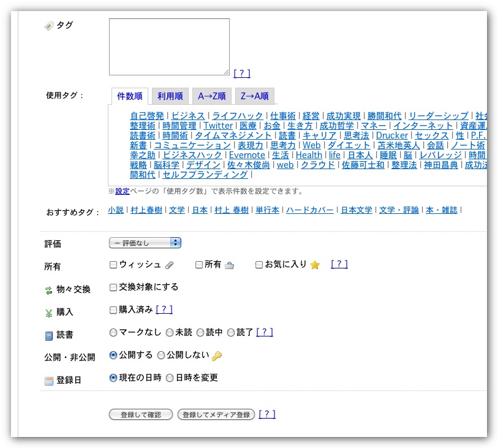Click the green exchange arrows icon
498x448 pixels.
[49, 289]
